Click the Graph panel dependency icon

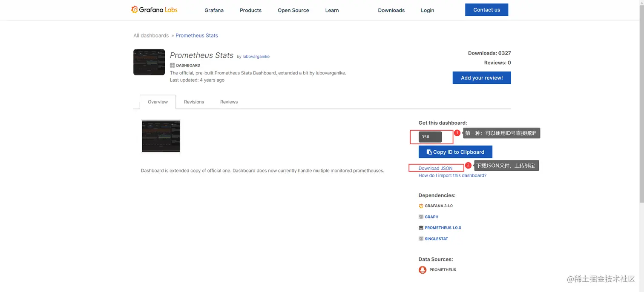tap(421, 217)
